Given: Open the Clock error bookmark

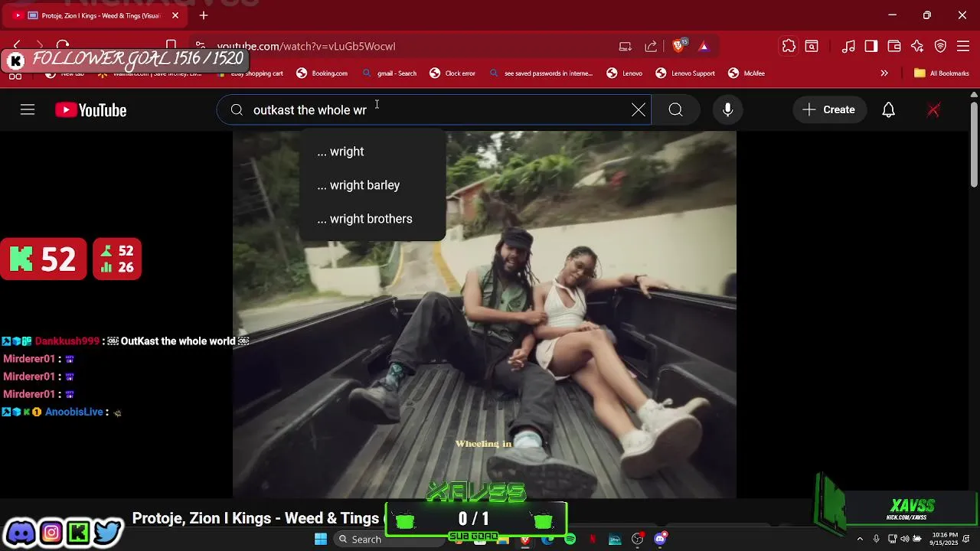Looking at the screenshot, I should pos(452,73).
